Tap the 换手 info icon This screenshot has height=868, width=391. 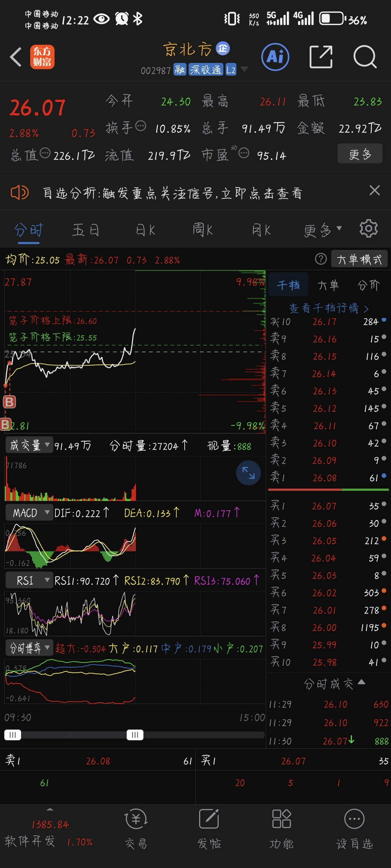140,126
